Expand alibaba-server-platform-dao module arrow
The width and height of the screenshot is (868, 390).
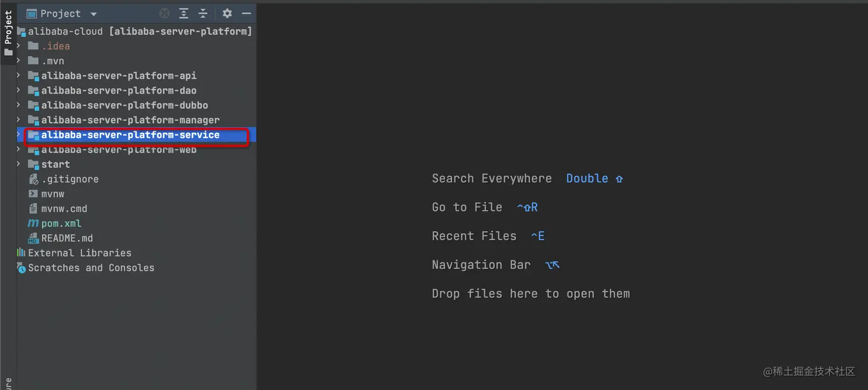pos(19,90)
